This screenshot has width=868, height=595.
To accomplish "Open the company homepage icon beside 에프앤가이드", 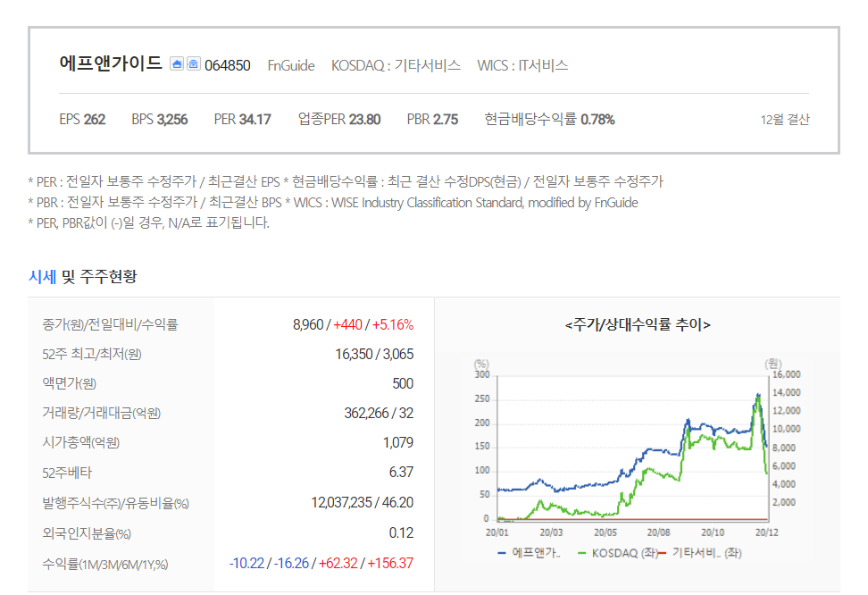I will tap(177, 63).
